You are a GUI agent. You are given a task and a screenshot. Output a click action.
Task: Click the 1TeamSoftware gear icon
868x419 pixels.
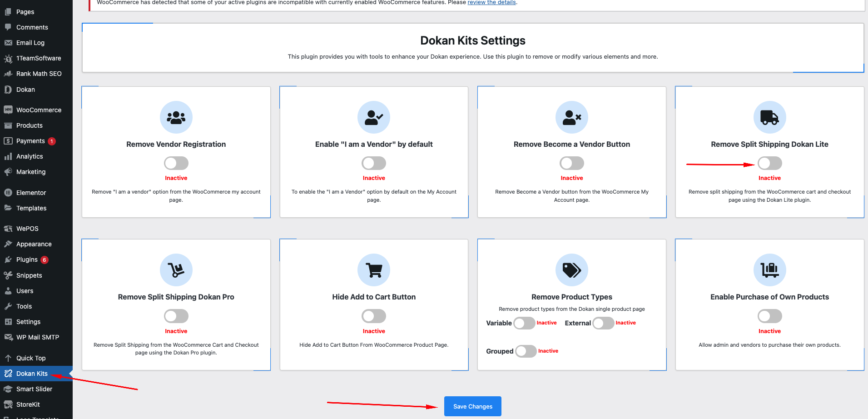point(8,58)
